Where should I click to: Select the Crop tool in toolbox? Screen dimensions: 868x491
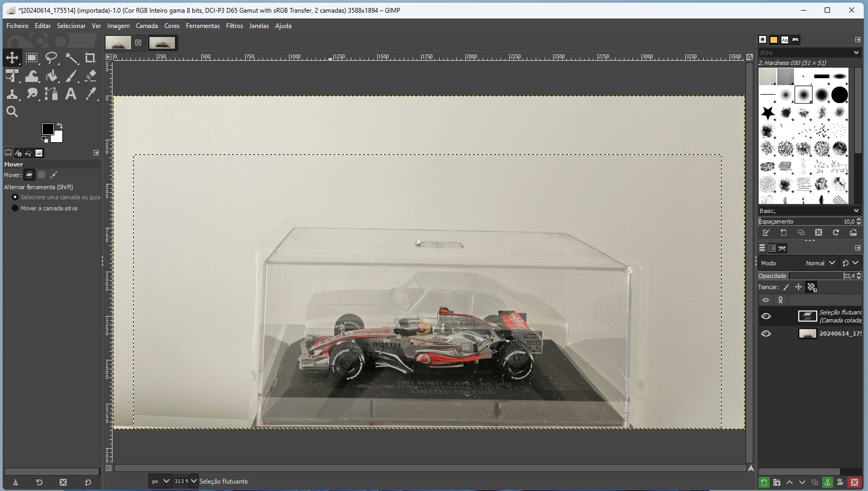[90, 58]
